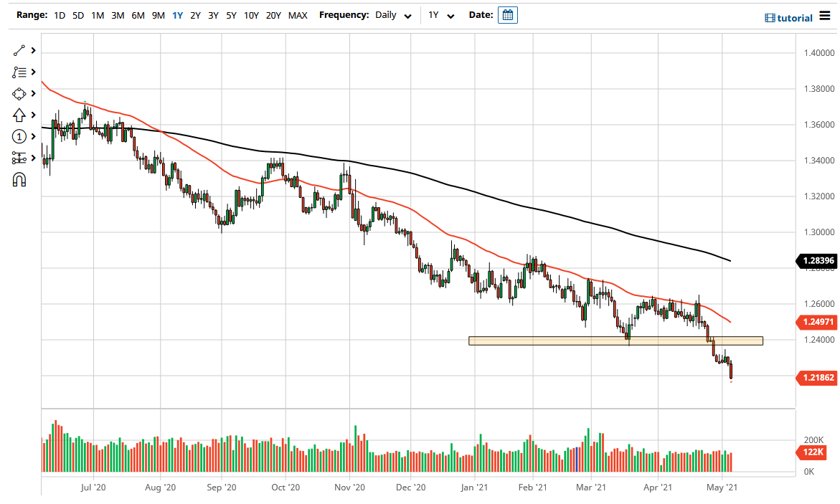Enable the magnet snapping tool

pos(19,179)
